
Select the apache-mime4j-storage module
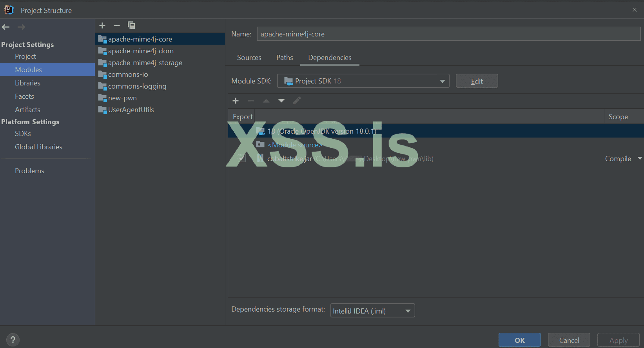pos(160,63)
